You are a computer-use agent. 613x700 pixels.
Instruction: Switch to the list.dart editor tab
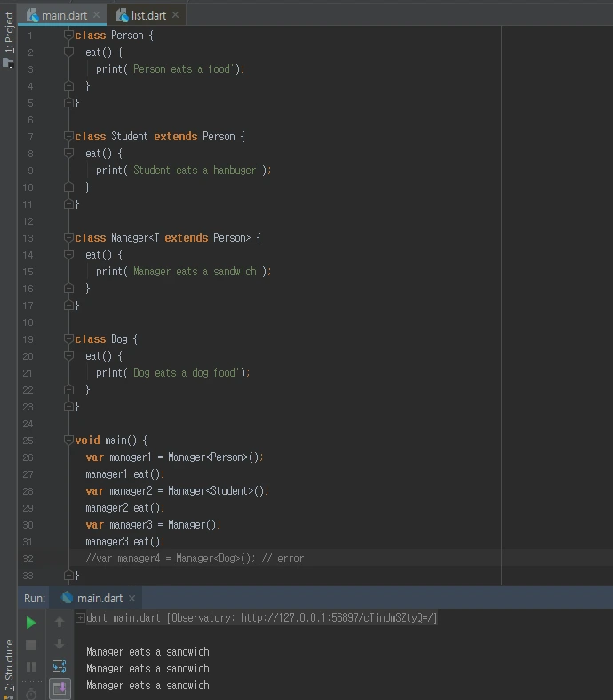[148, 16]
